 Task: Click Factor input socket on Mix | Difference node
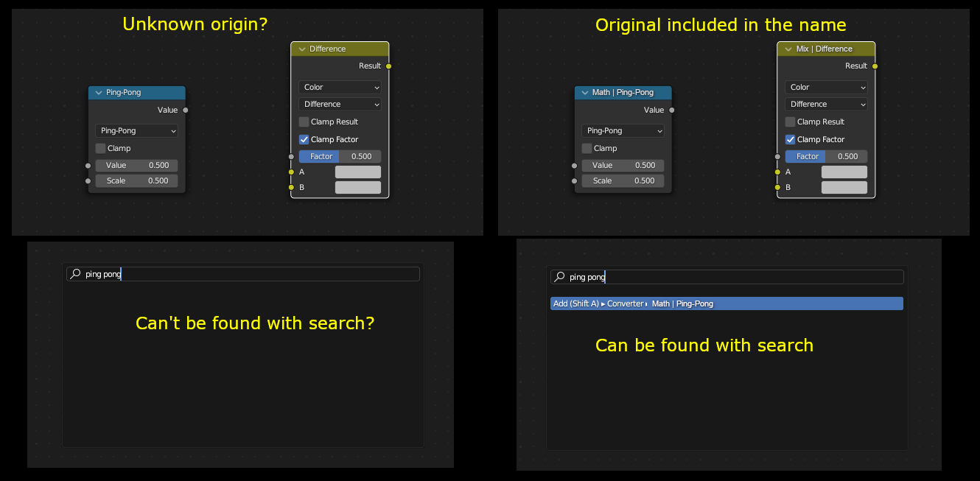(777, 156)
